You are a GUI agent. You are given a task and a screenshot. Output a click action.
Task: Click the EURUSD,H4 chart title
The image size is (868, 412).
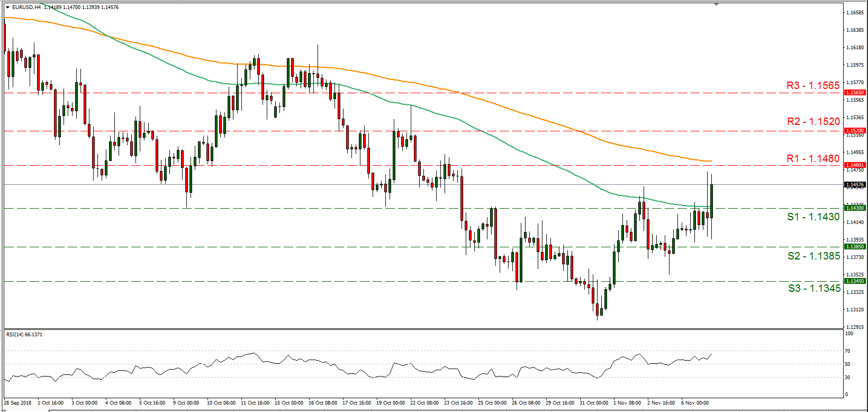[x=26, y=7]
